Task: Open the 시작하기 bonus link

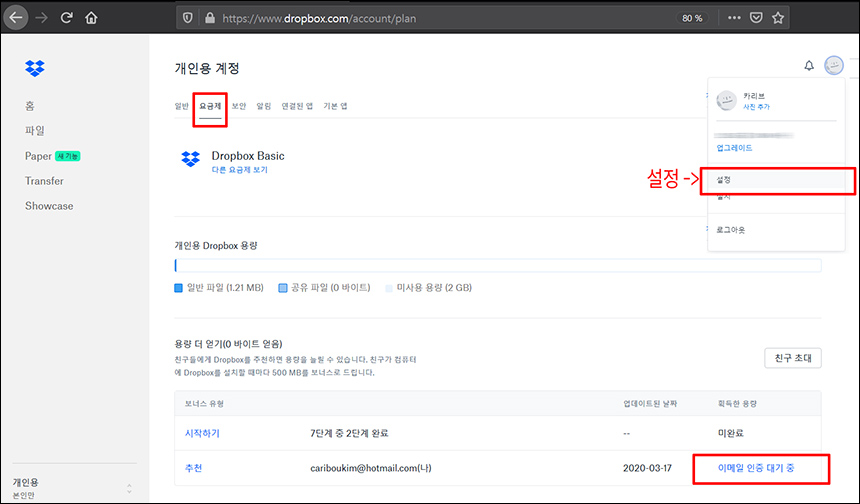Action: click(x=202, y=433)
